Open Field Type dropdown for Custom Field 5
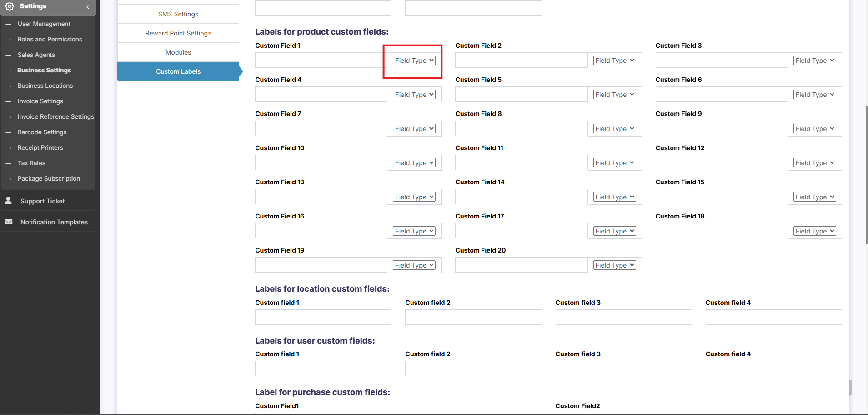868x415 pixels. (614, 95)
